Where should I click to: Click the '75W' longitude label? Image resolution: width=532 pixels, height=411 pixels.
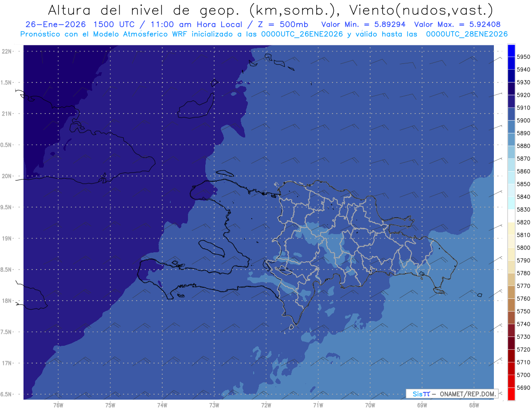[x=110, y=405]
